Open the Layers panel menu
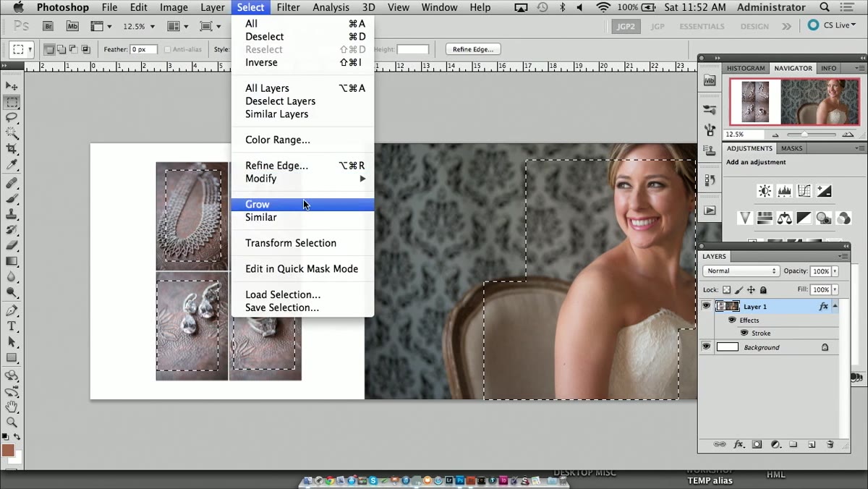Screen dimensions: 868x489 click(x=843, y=256)
